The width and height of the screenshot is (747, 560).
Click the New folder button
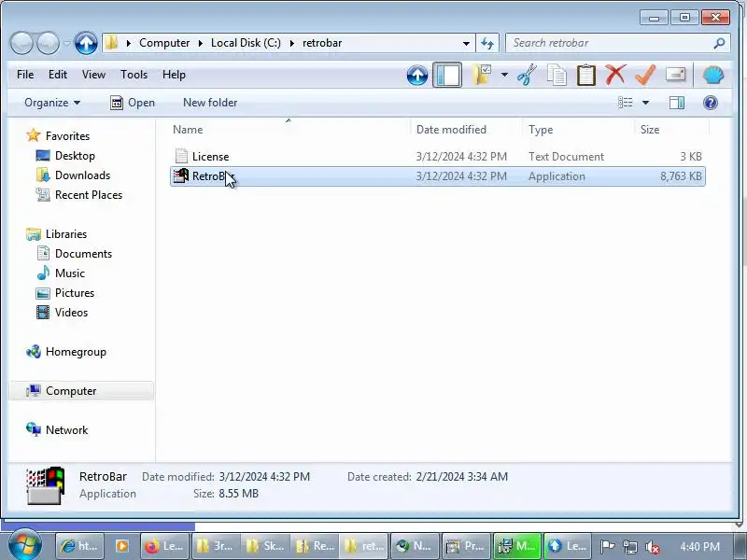click(x=210, y=103)
